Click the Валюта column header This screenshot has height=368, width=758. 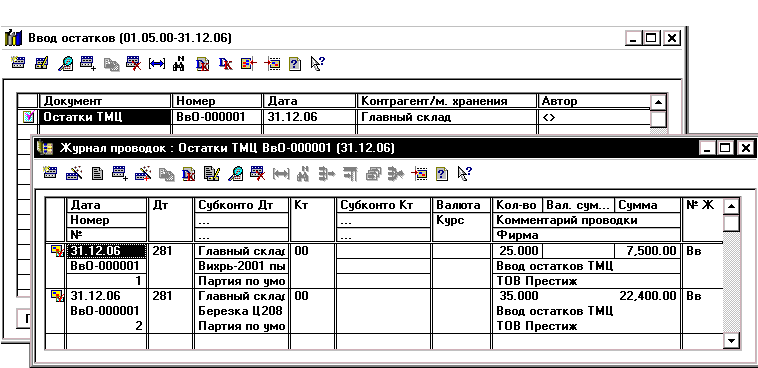click(461, 205)
